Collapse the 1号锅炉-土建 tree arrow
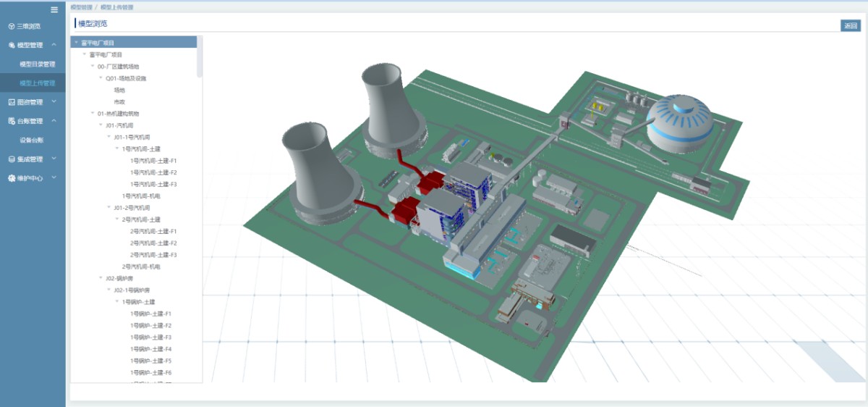The image size is (868, 407). [x=117, y=302]
